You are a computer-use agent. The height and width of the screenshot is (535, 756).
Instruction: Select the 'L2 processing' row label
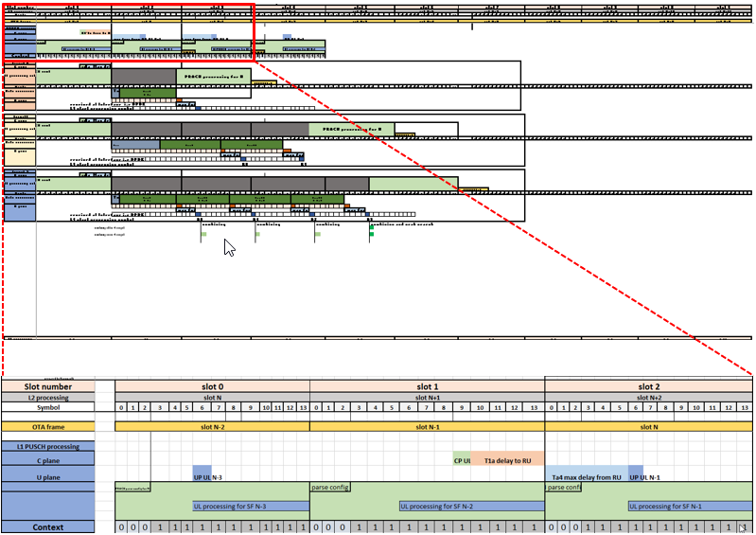click(47, 398)
